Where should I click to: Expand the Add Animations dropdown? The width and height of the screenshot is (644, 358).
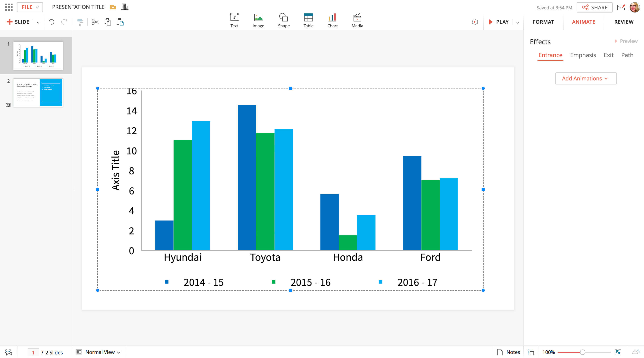pyautogui.click(x=586, y=78)
